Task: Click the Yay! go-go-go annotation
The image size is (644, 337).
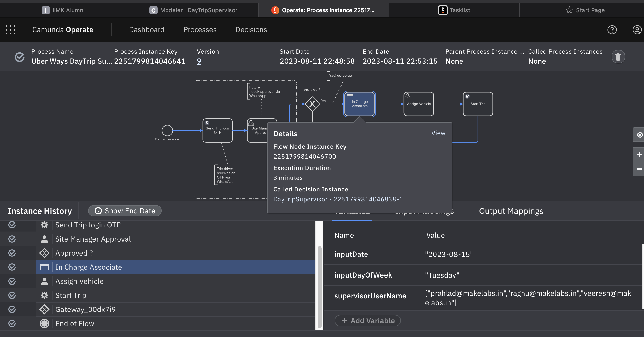Action: click(x=340, y=76)
